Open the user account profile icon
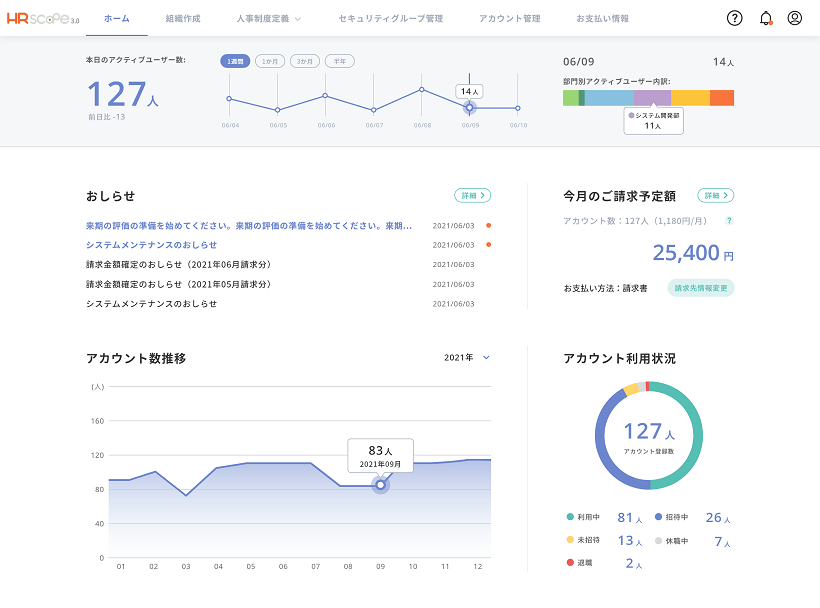The image size is (820, 608). [793, 16]
